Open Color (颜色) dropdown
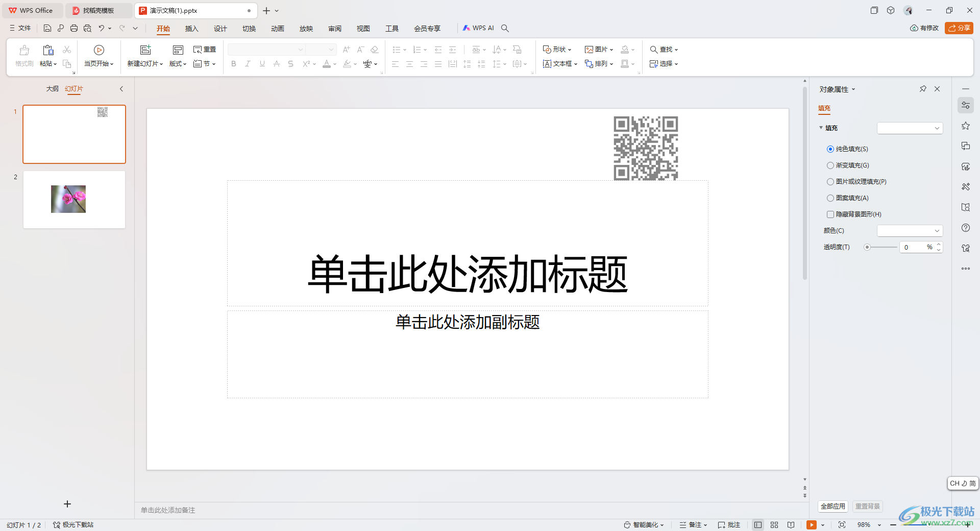Screen dimensions: 980x531 coord(910,231)
